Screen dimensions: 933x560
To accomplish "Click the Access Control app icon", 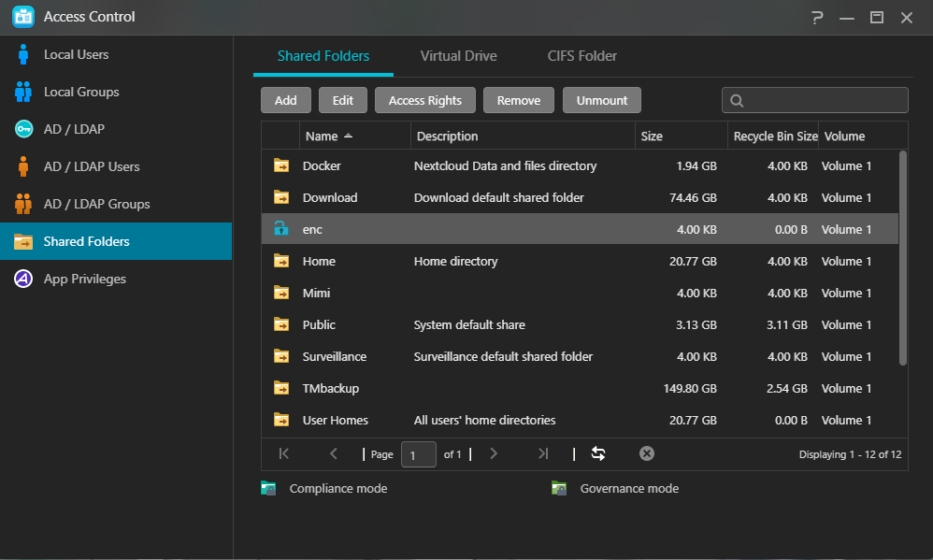I will pyautogui.click(x=23, y=17).
